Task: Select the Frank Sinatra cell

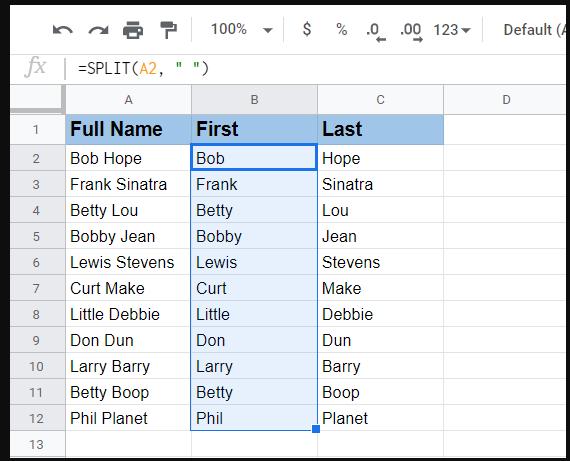Action: tap(128, 184)
